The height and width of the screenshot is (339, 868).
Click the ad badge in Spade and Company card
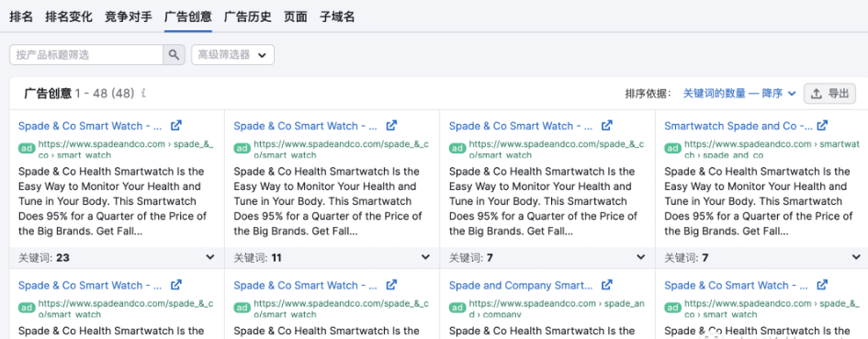457,308
